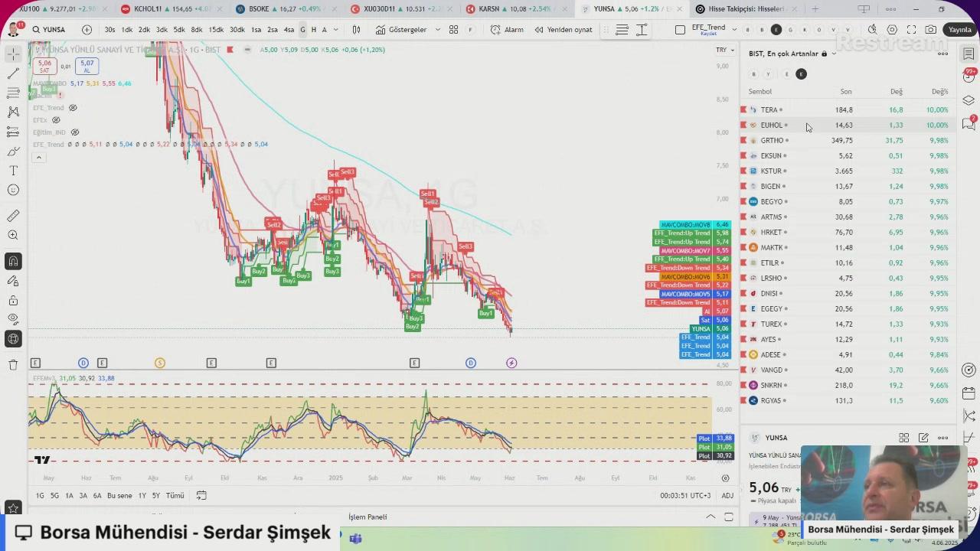The width and height of the screenshot is (980, 551).
Task: Select the 15dk timeframe
Action: (216, 30)
